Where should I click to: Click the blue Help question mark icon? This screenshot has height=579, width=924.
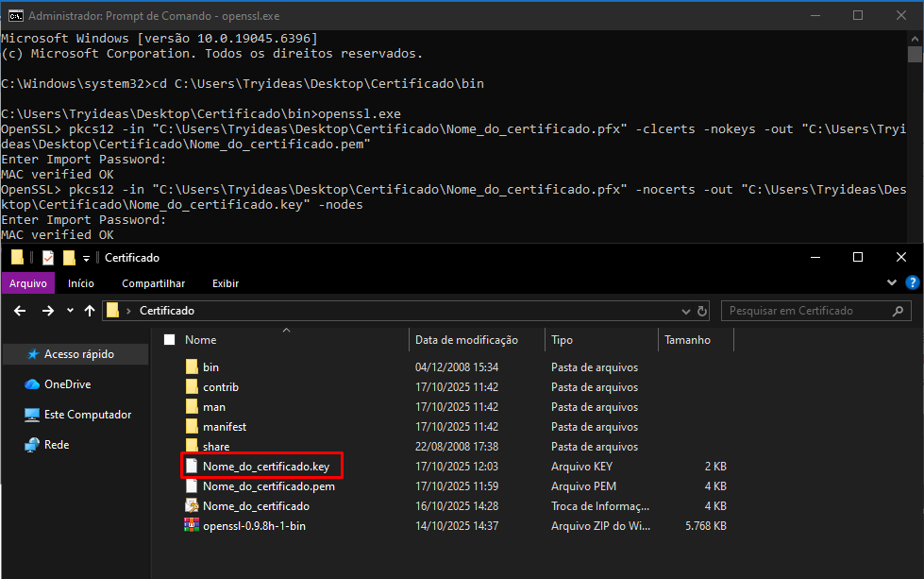tap(913, 282)
